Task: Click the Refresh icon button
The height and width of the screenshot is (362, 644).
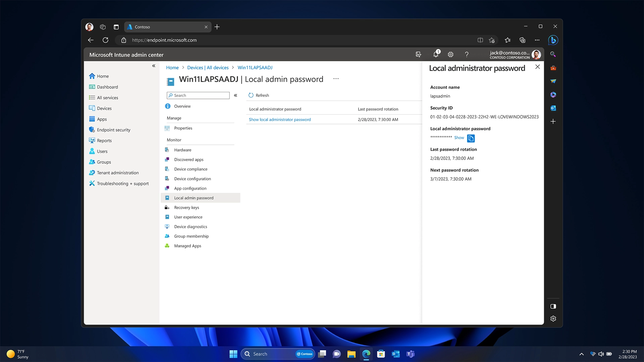Action: click(x=251, y=95)
